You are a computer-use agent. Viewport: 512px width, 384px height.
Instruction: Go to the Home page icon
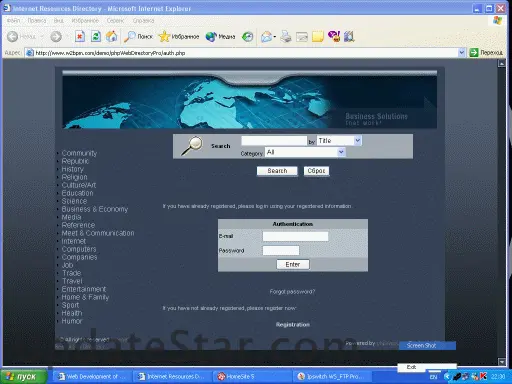pos(112,36)
